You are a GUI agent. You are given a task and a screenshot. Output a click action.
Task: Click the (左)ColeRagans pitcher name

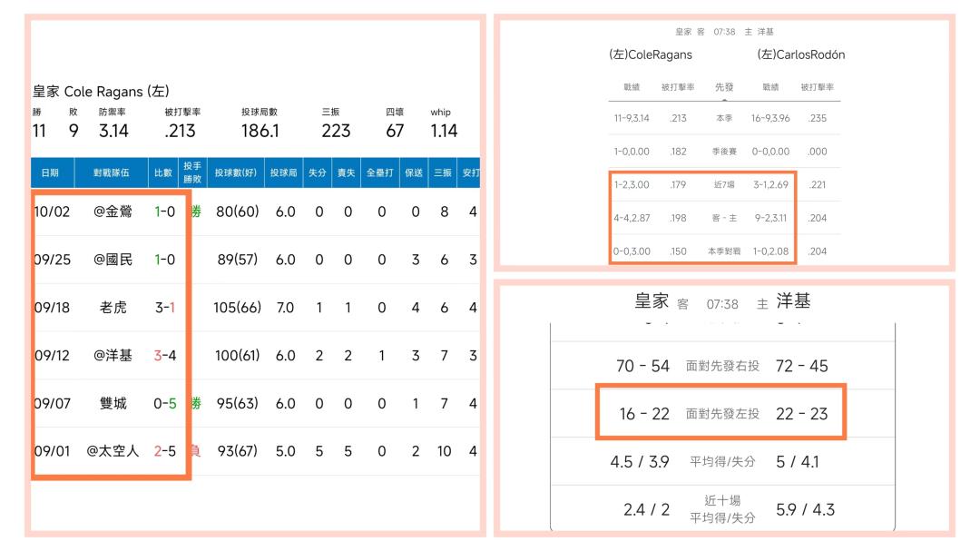(651, 55)
